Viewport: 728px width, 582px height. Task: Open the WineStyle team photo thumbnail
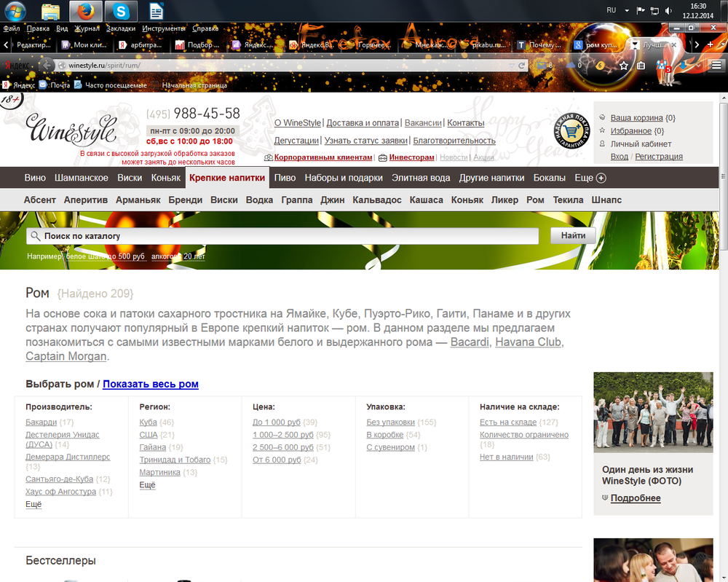pyautogui.click(x=653, y=412)
